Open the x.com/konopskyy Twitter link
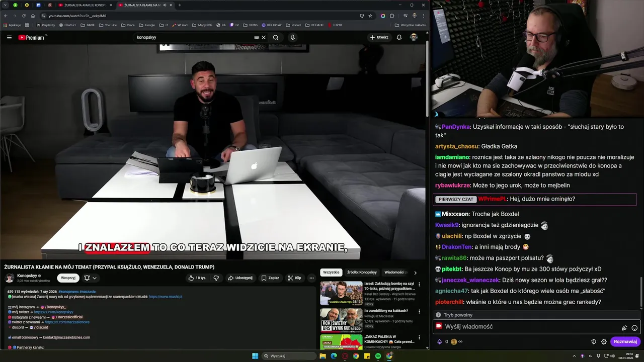Viewport: 644px width, 362px height. [54, 312]
